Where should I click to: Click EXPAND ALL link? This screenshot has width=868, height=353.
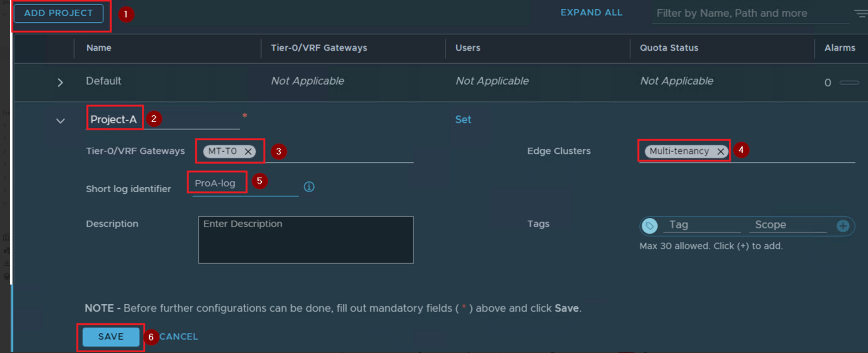click(x=591, y=13)
